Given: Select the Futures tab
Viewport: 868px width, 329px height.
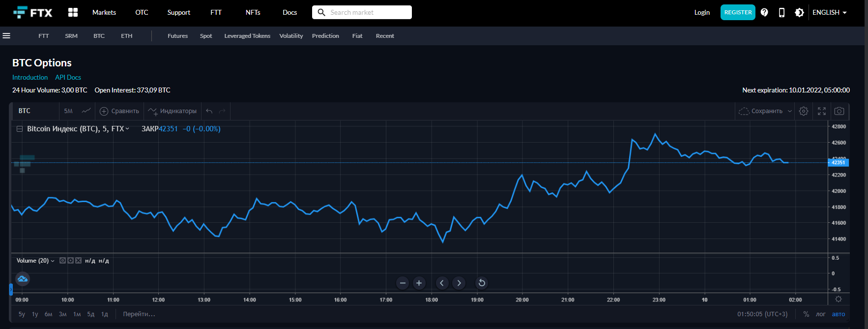Looking at the screenshot, I should (177, 36).
